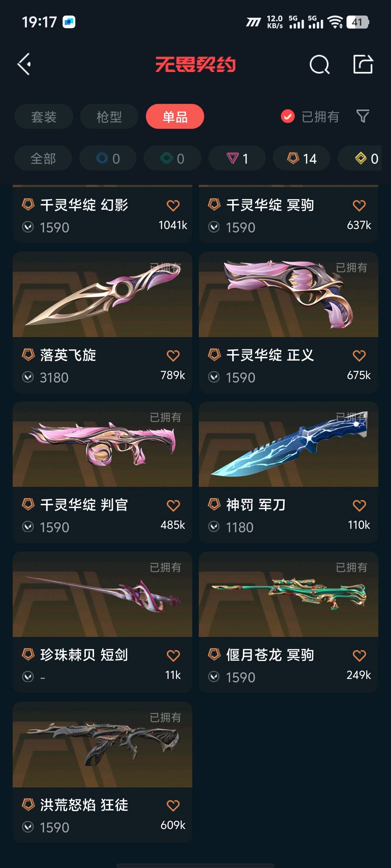Image resolution: width=391 pixels, height=868 pixels.
Task: Select the 单品 tab
Action: pyautogui.click(x=175, y=116)
